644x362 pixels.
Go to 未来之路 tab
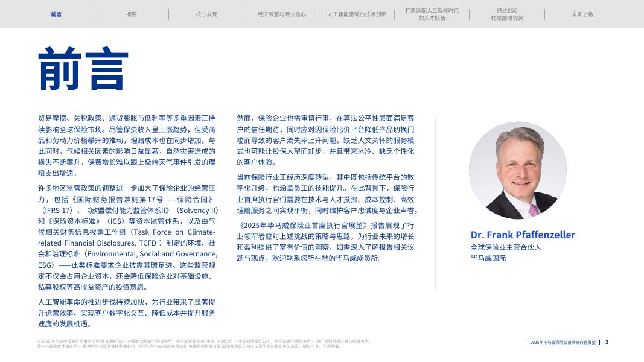pos(582,14)
